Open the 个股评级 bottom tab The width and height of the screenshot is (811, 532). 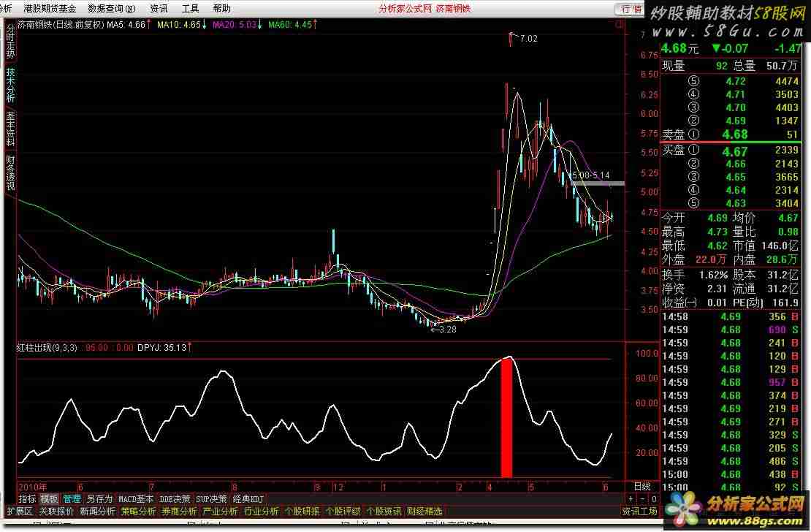pos(343,512)
